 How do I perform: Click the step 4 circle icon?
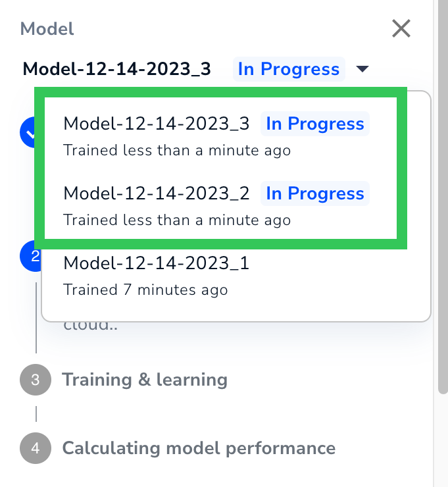coord(36,448)
